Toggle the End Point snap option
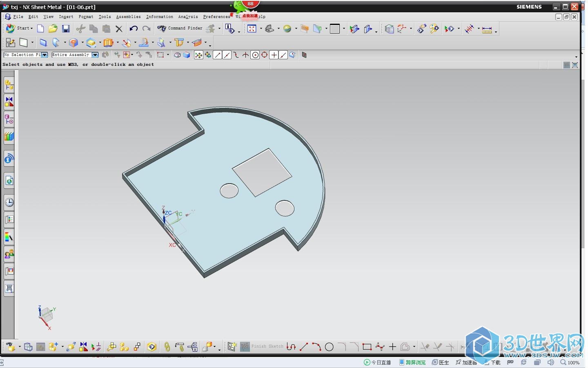The width and height of the screenshot is (588, 368). tap(217, 55)
